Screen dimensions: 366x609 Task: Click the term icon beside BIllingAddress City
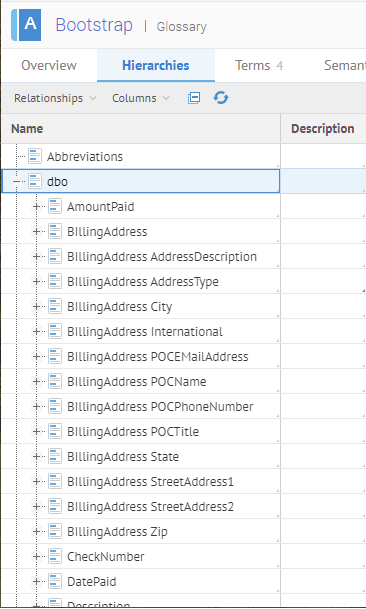point(55,306)
